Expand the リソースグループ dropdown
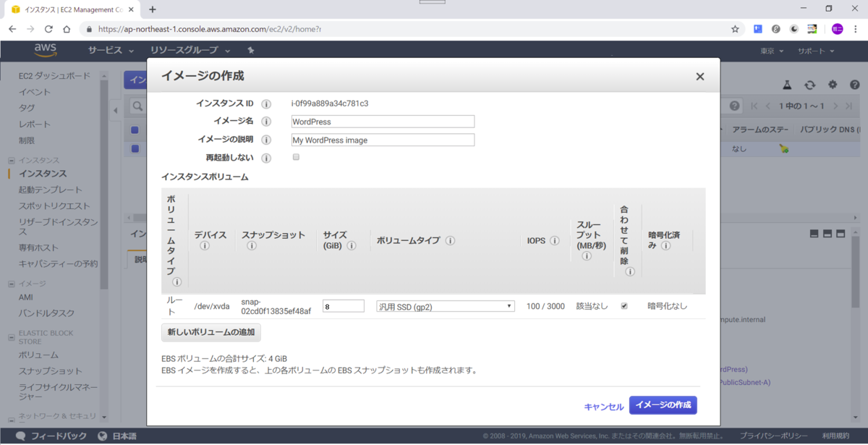 (x=185, y=51)
